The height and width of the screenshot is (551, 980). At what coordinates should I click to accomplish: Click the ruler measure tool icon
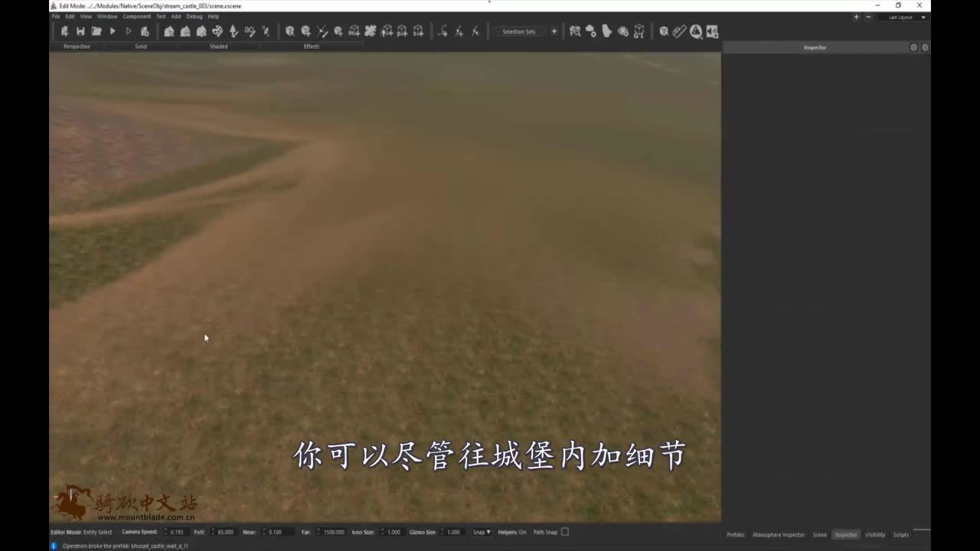[679, 31]
